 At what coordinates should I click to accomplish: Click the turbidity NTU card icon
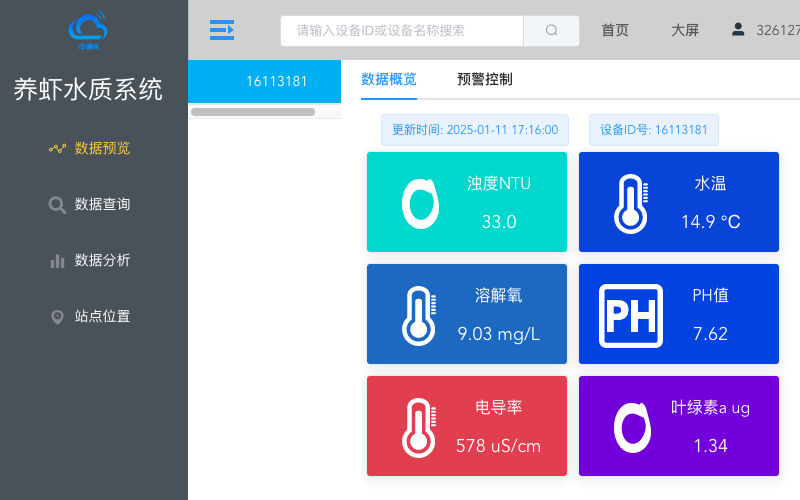point(420,203)
